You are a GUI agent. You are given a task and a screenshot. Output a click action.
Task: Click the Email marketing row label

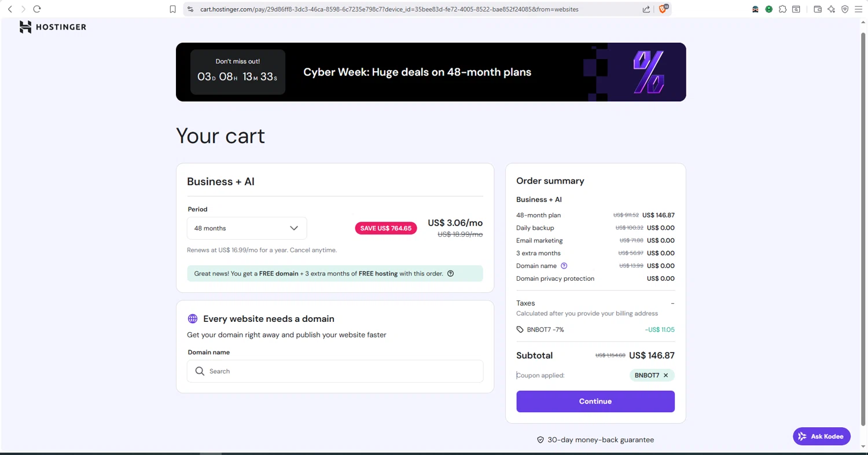pos(539,240)
